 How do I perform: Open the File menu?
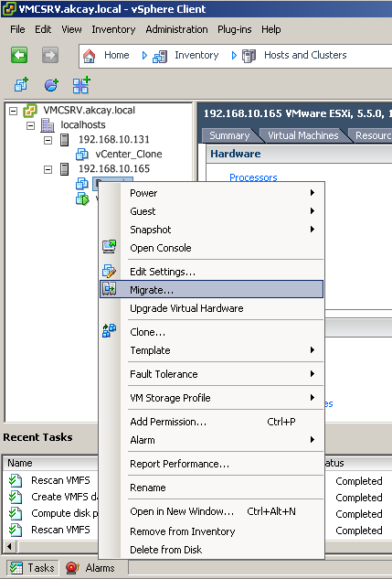click(17, 29)
